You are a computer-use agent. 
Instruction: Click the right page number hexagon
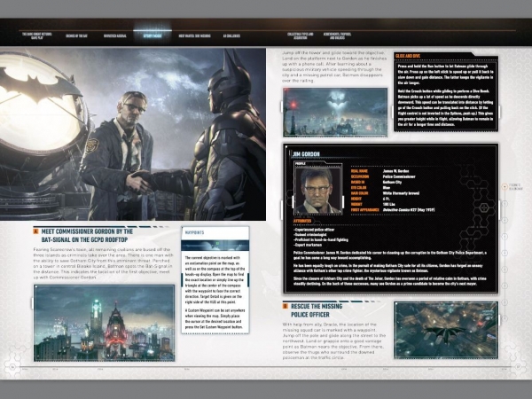[x=519, y=367]
